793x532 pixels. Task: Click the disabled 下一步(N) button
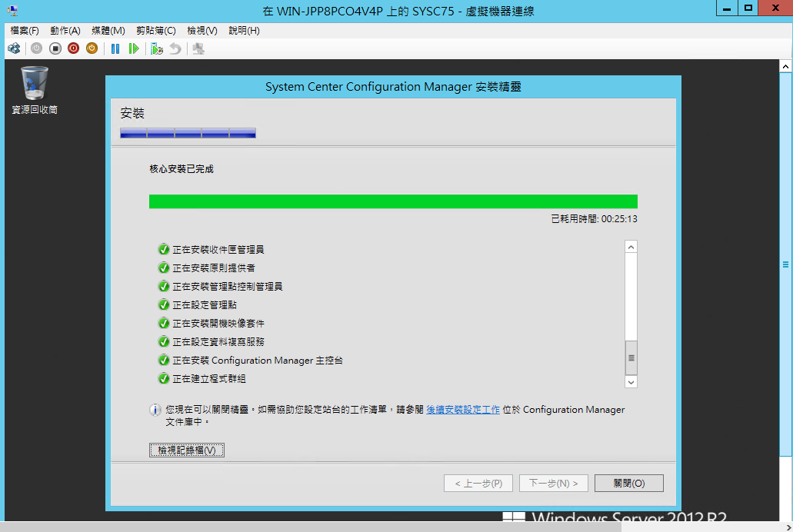click(554, 483)
